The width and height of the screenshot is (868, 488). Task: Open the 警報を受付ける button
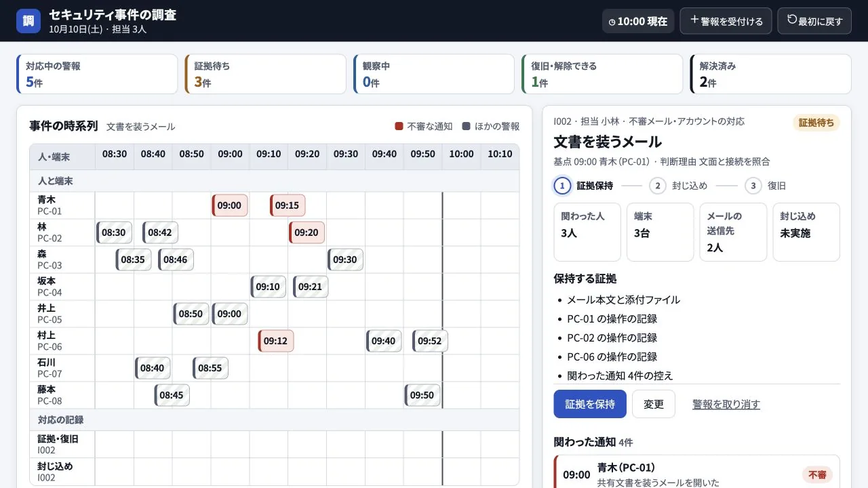pyautogui.click(x=726, y=21)
